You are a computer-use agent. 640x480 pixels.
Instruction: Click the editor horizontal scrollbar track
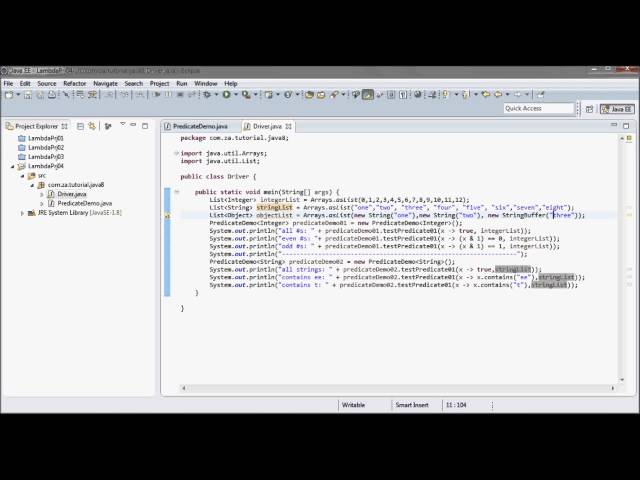(x=398, y=388)
